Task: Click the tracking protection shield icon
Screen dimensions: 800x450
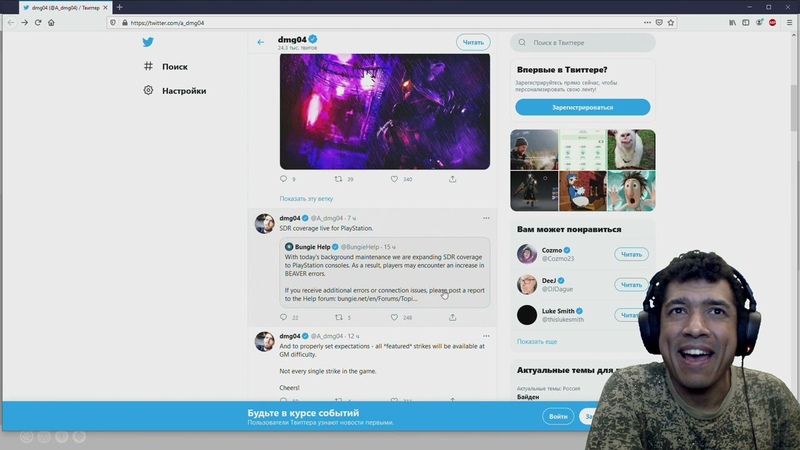Action: click(113, 22)
